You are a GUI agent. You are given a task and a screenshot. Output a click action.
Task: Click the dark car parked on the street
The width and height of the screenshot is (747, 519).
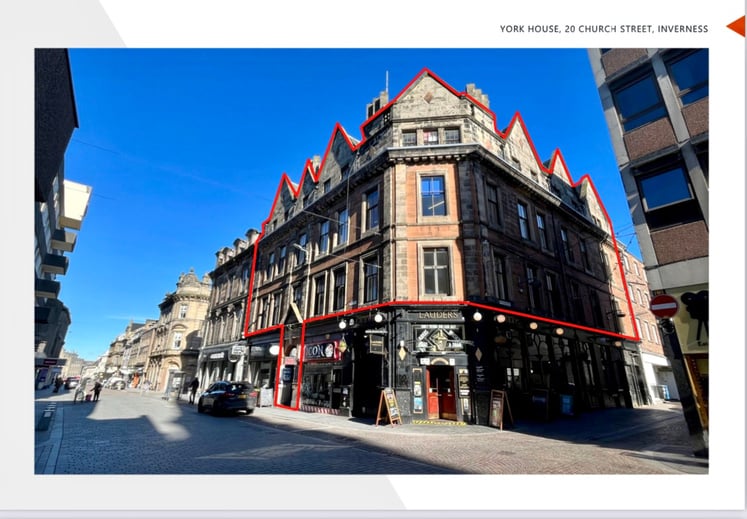click(x=227, y=397)
